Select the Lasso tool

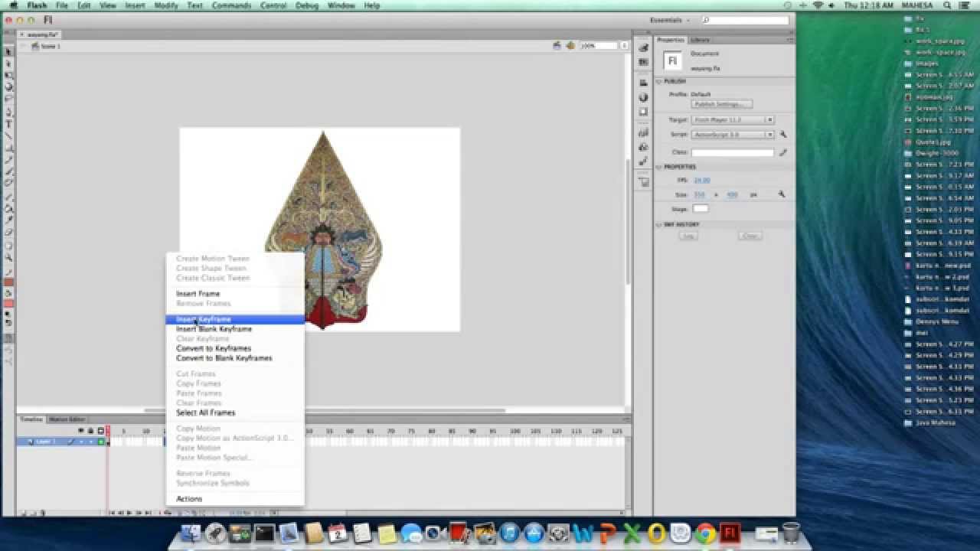(x=8, y=98)
